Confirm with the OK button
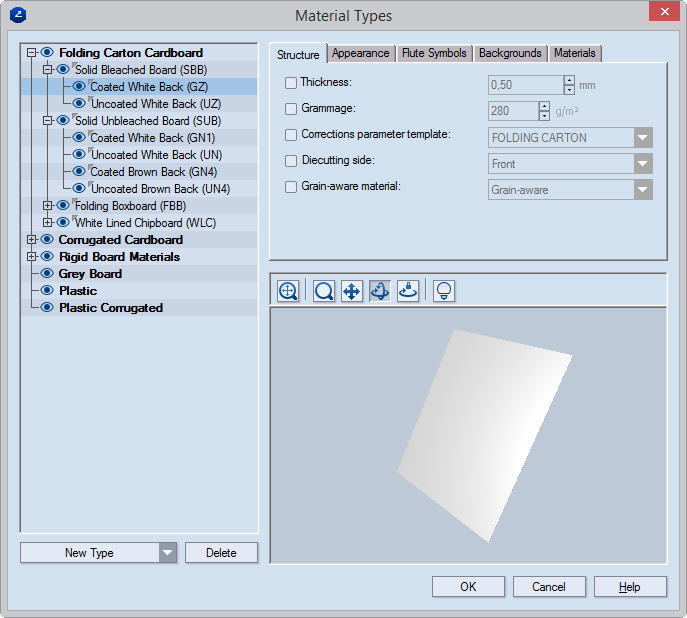The image size is (687, 618). (x=468, y=586)
